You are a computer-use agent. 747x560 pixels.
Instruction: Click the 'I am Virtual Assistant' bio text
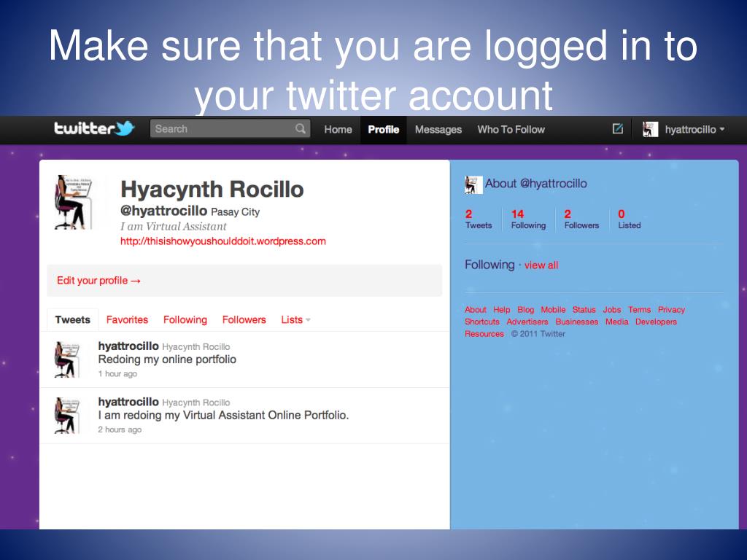tap(174, 227)
